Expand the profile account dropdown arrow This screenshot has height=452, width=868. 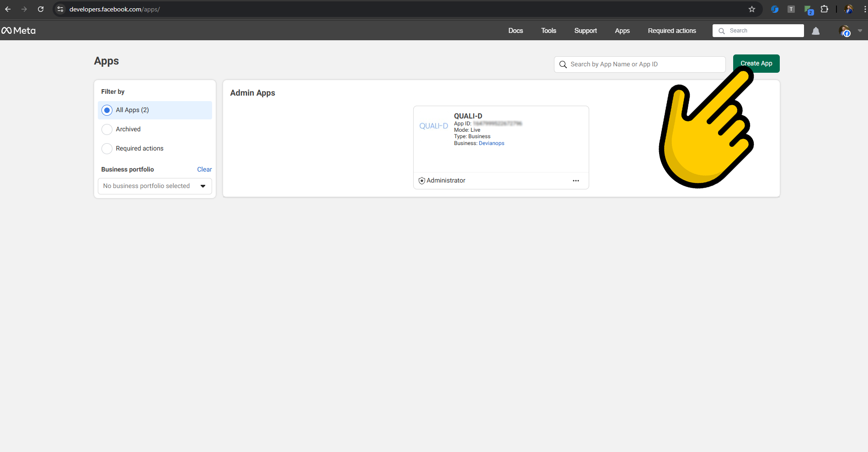pyautogui.click(x=860, y=31)
